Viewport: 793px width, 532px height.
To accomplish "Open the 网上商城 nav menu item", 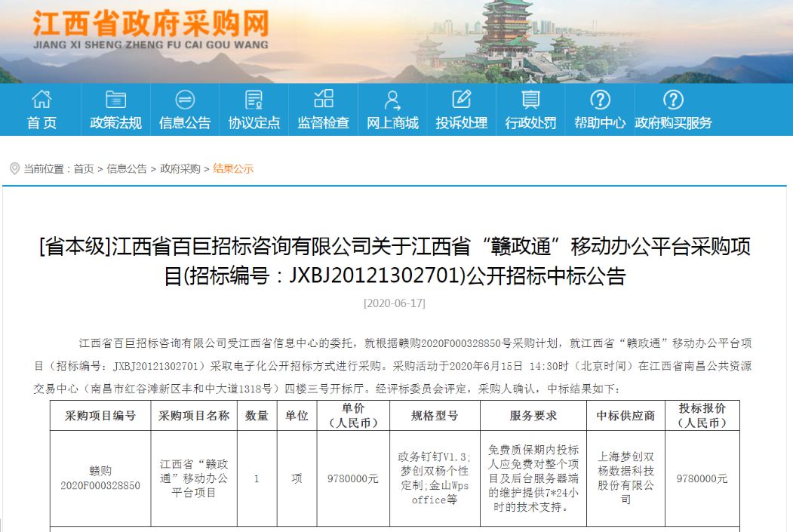I will pyautogui.click(x=392, y=123).
